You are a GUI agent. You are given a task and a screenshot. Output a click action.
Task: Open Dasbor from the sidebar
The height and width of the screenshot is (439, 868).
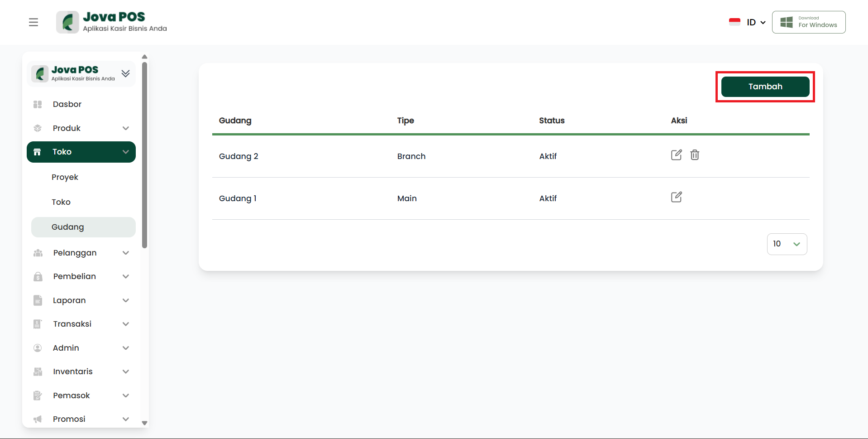pos(67,104)
